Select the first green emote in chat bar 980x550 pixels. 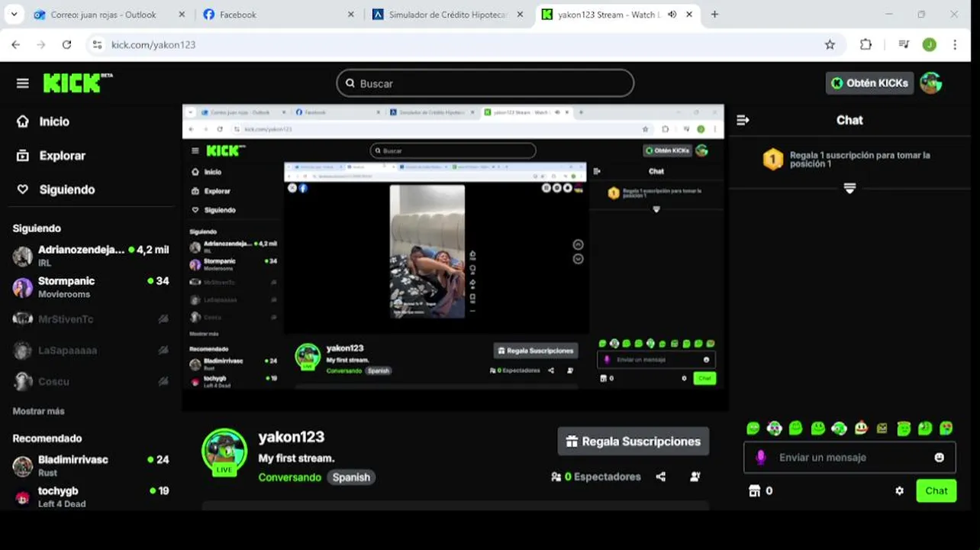753,429
